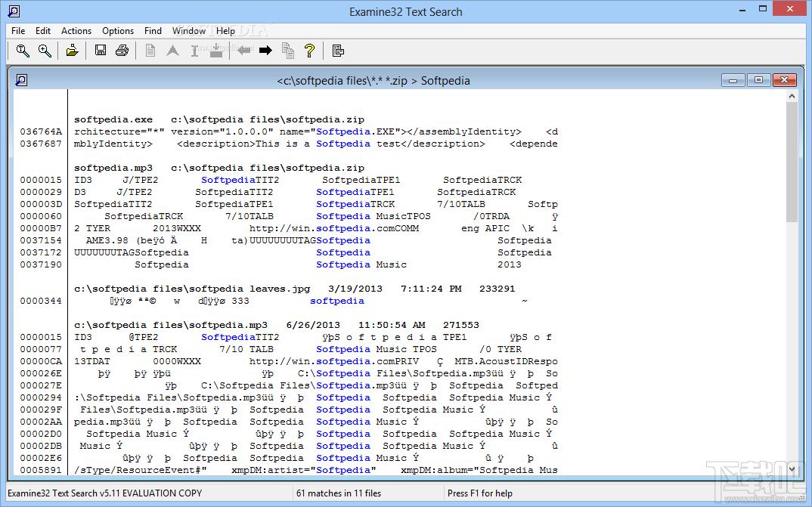The width and height of the screenshot is (812, 507).
Task: Open the Window menu
Action: pyautogui.click(x=189, y=31)
